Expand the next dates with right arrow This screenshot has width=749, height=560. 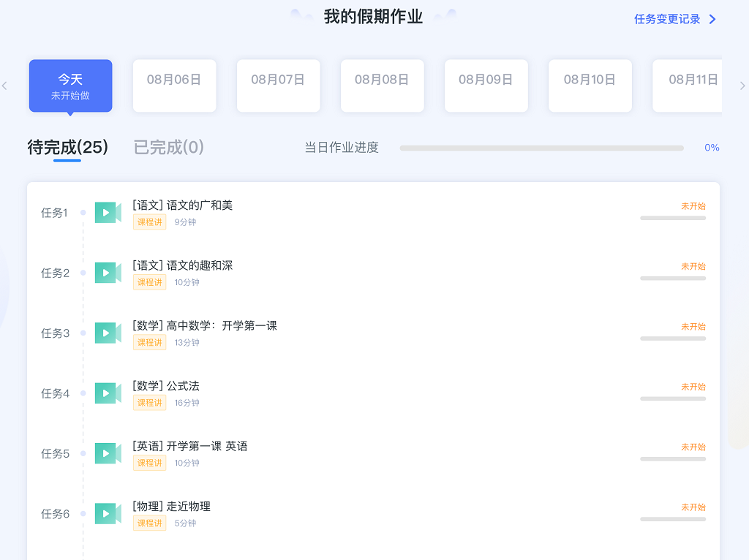pos(742,86)
